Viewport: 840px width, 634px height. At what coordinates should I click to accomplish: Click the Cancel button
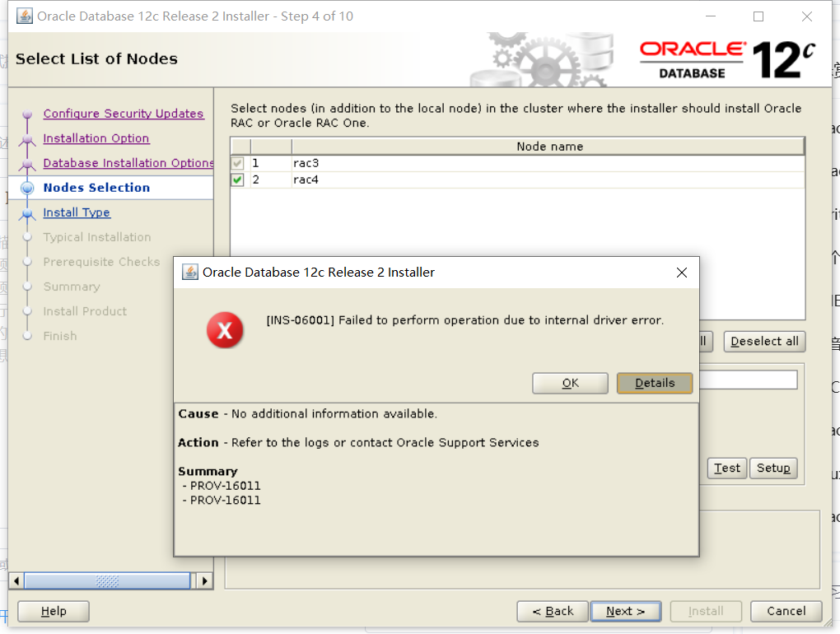(x=786, y=611)
